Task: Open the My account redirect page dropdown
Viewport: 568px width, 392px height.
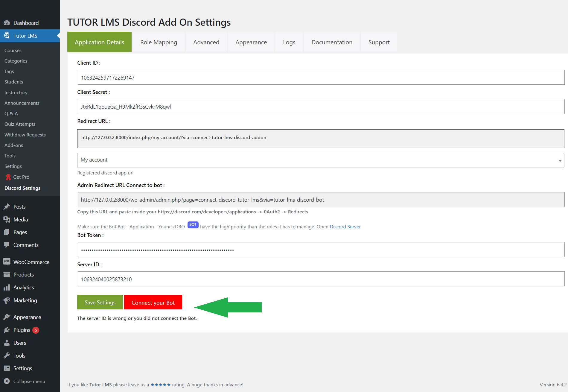Action: (x=320, y=160)
